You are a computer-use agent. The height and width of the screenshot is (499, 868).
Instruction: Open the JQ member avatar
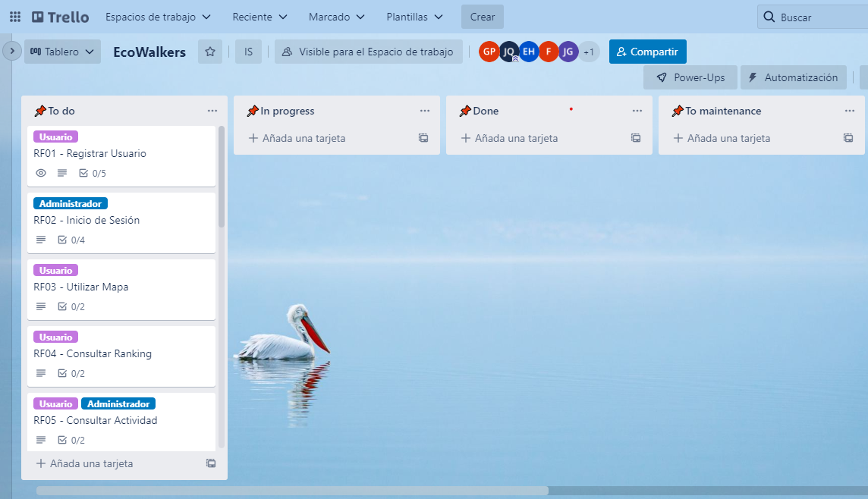508,52
